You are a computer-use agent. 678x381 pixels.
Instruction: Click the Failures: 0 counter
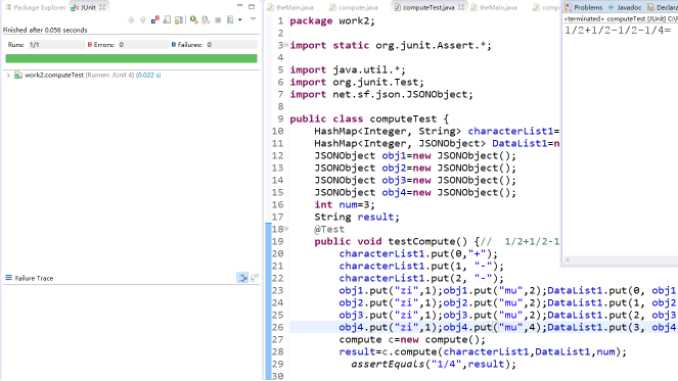[x=192, y=45]
